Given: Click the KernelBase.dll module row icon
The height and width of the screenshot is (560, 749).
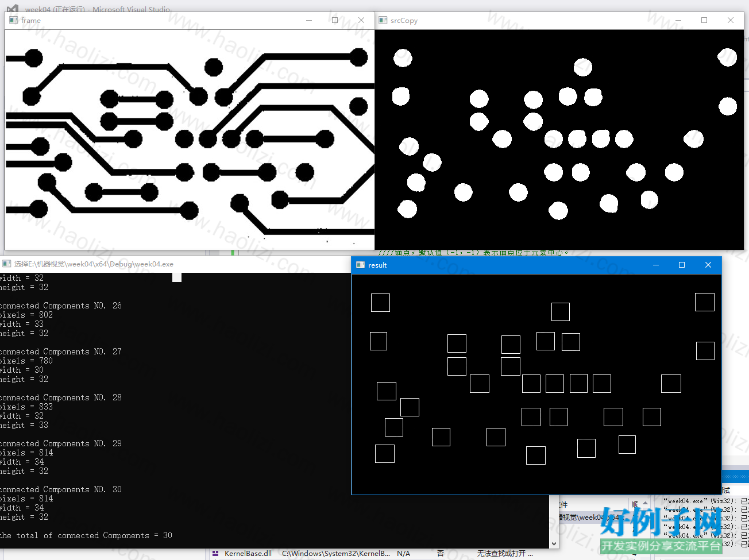Looking at the screenshot, I should [x=215, y=554].
